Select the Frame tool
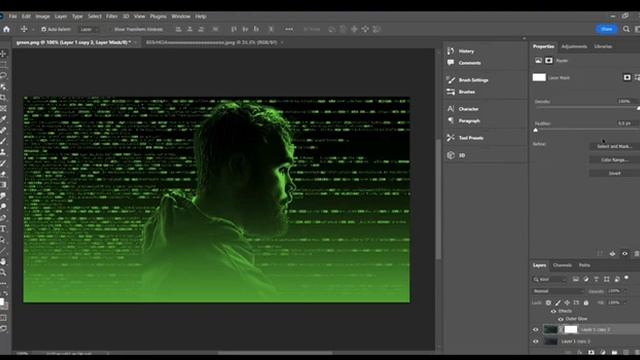This screenshot has width=640, height=360. click(3, 109)
